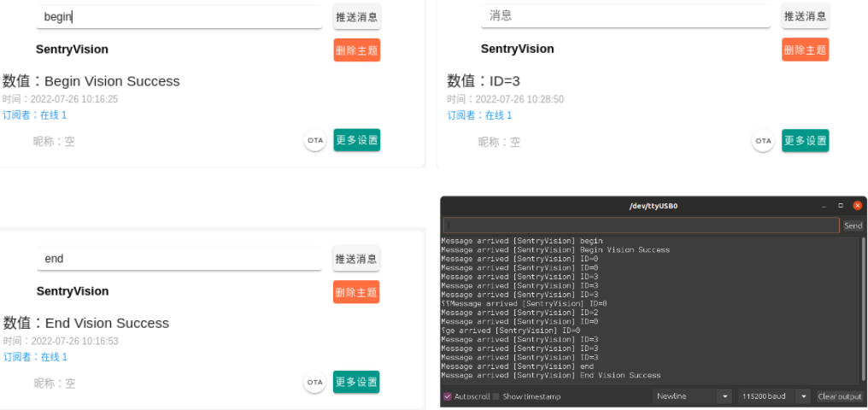The width and height of the screenshot is (868, 410).
Task: Open the Newline line-ending dropdown
Action: pyautogui.click(x=692, y=396)
